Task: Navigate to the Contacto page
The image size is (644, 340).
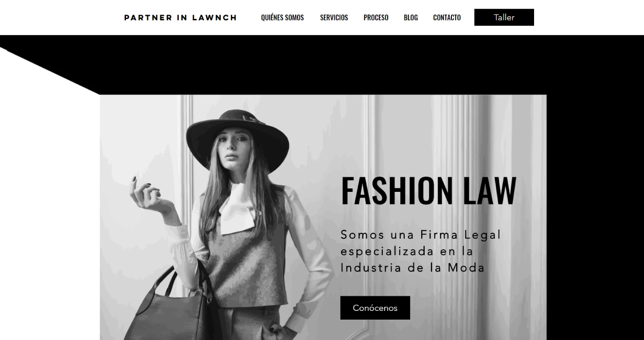Action: click(x=447, y=17)
